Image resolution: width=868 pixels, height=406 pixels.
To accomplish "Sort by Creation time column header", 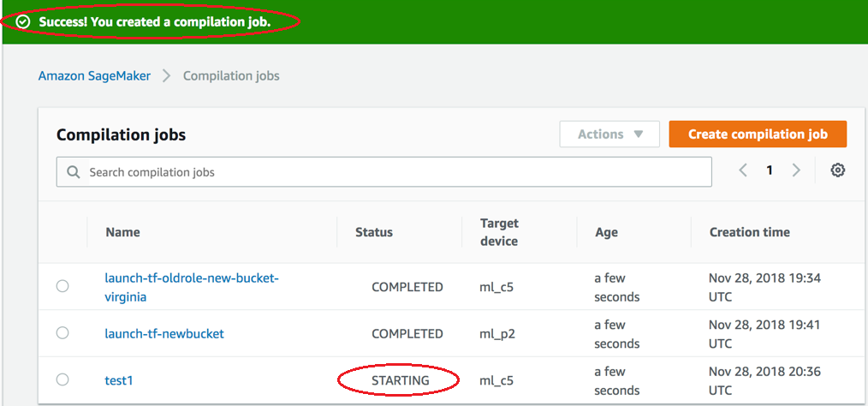I will pyautogui.click(x=749, y=232).
